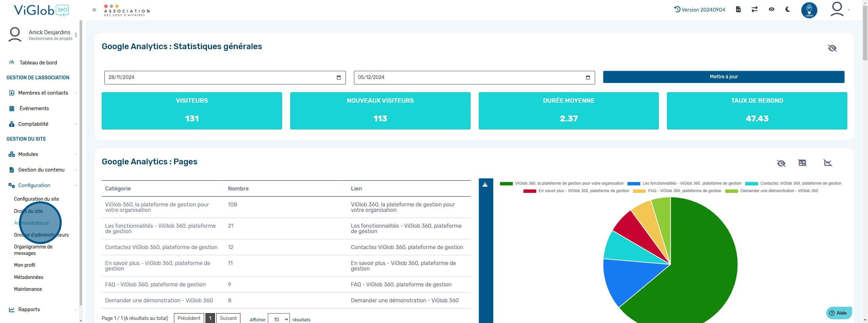Screen dimensions: 868x323
Task: Open Organigramme de messages
Action: click(x=33, y=250)
